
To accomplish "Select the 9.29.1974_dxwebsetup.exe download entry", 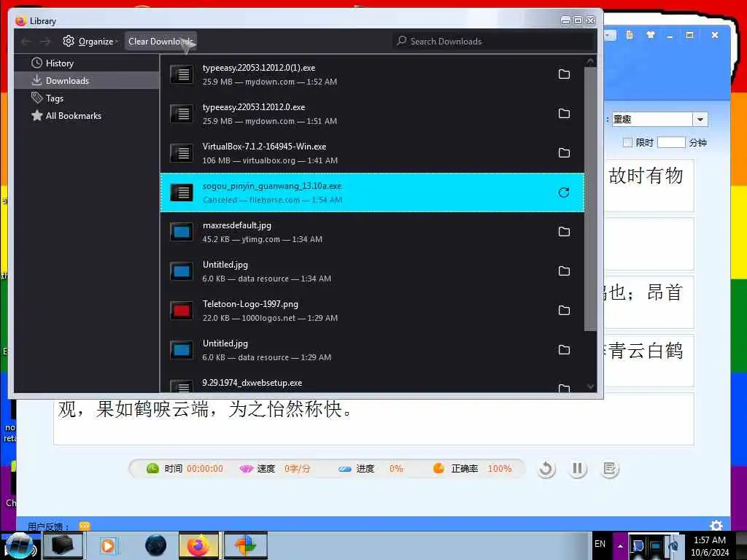I will [372, 384].
